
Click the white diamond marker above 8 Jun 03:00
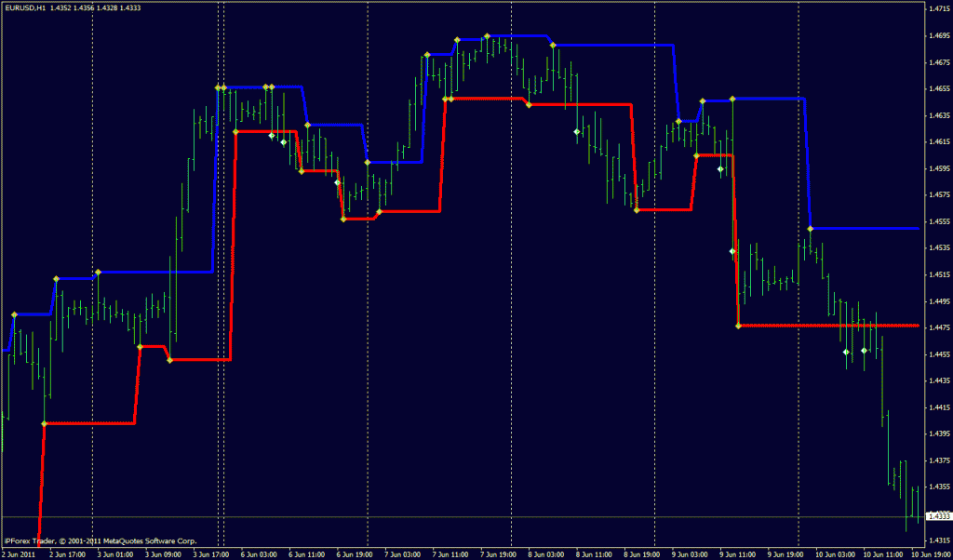tap(577, 132)
